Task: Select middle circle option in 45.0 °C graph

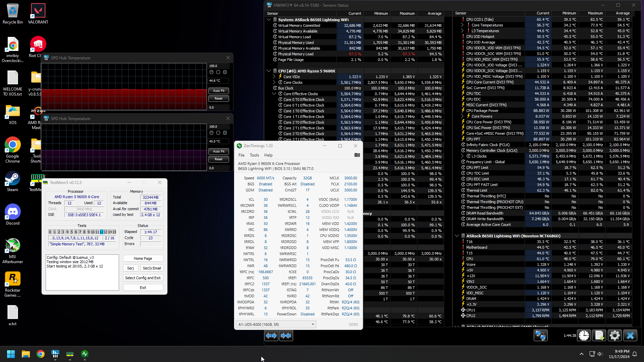Action: [x=218, y=133]
